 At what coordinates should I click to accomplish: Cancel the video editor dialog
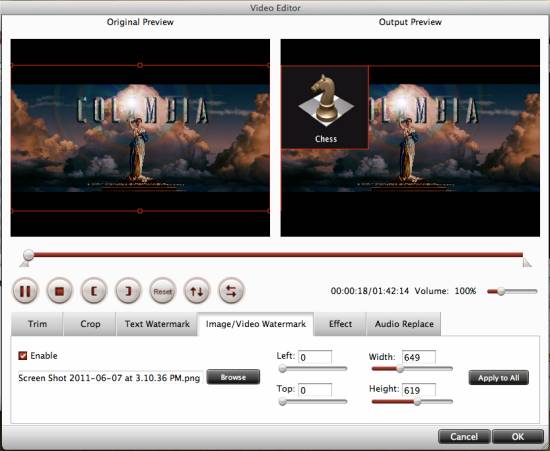pyautogui.click(x=464, y=437)
